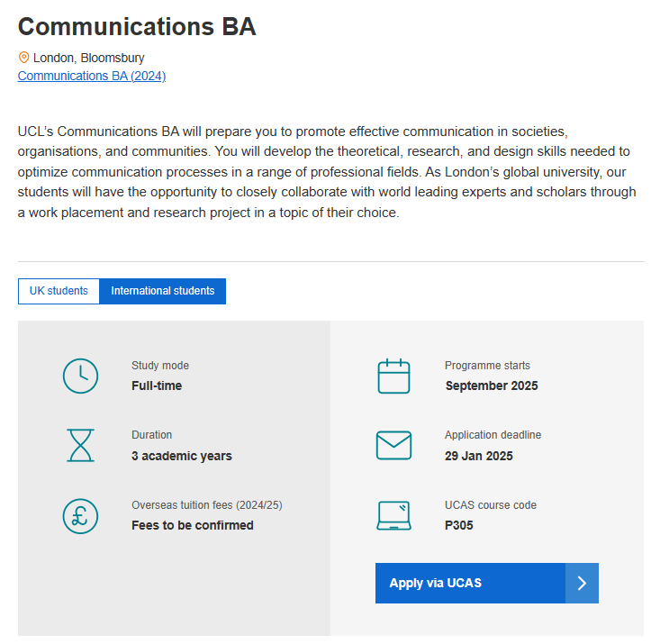Image resolution: width=660 pixels, height=644 pixels.
Task: Click the Full-time study mode value
Action: 157,385
